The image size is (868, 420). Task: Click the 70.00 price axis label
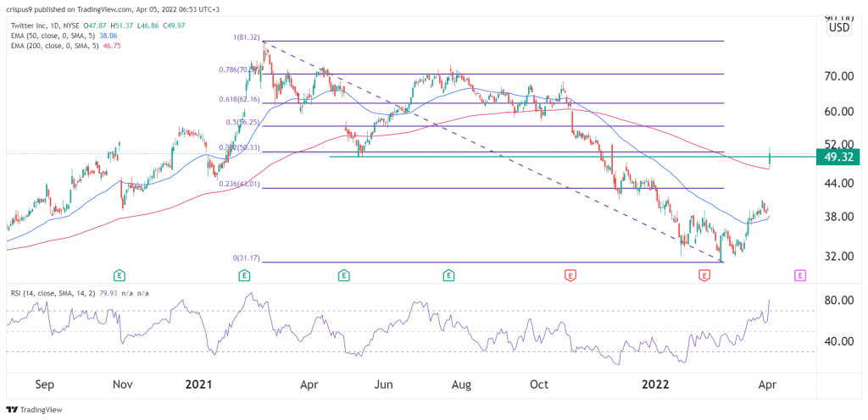tap(839, 77)
